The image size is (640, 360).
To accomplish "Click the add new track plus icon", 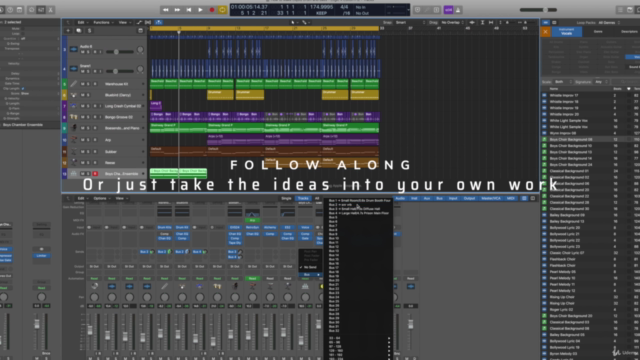I will click(x=68, y=31).
